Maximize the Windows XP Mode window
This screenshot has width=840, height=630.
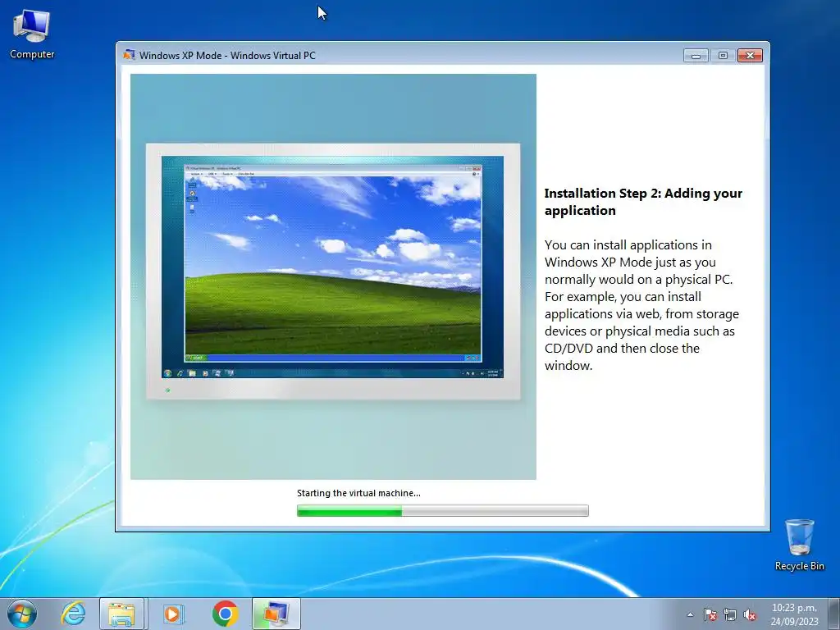pyautogui.click(x=723, y=55)
